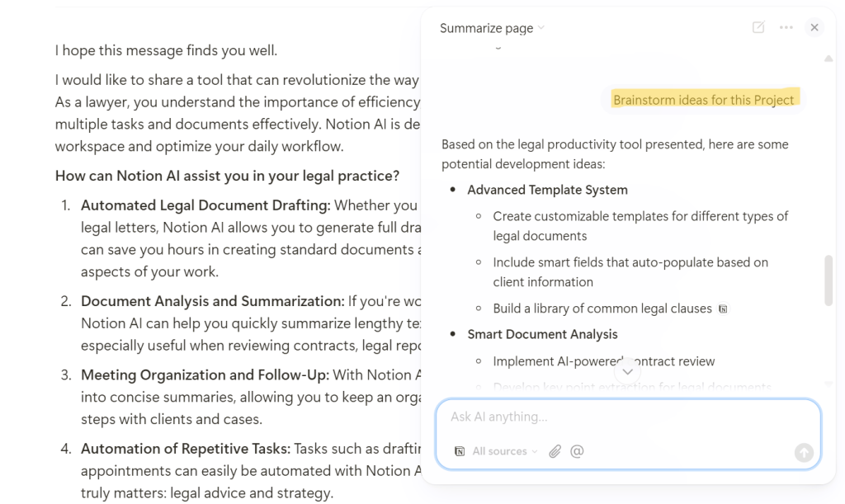
Task: Click the @ mention icon
Action: pos(578,451)
